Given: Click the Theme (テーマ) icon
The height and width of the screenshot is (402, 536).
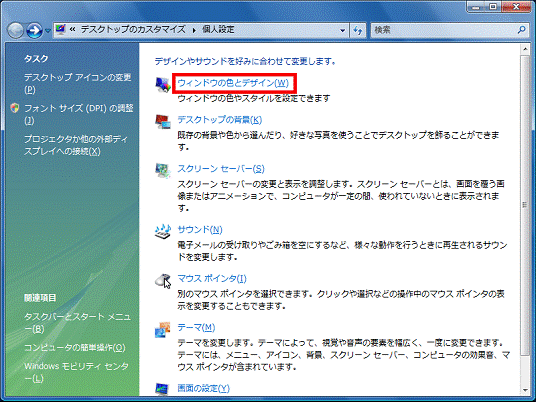Looking at the screenshot, I should (x=163, y=330).
